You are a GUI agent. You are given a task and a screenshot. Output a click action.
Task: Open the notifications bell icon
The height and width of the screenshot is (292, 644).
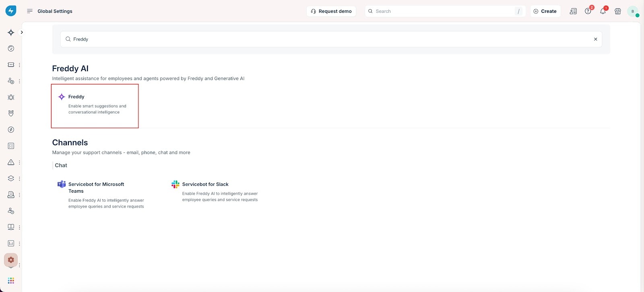coord(603,11)
